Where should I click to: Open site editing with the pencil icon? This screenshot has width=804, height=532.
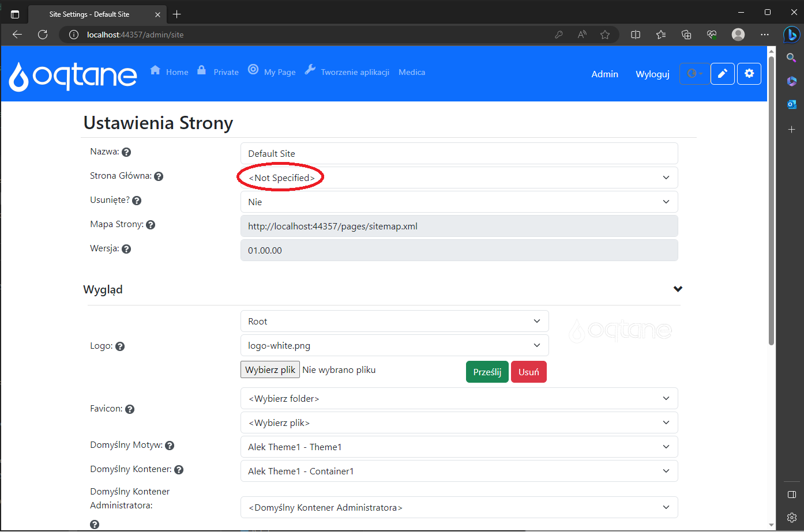tap(722, 74)
